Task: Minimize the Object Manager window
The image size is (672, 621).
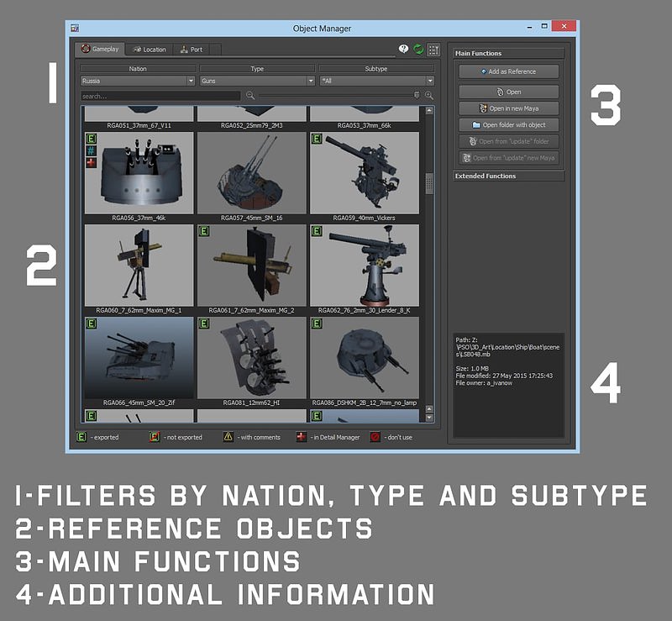Action: pyautogui.click(x=530, y=27)
